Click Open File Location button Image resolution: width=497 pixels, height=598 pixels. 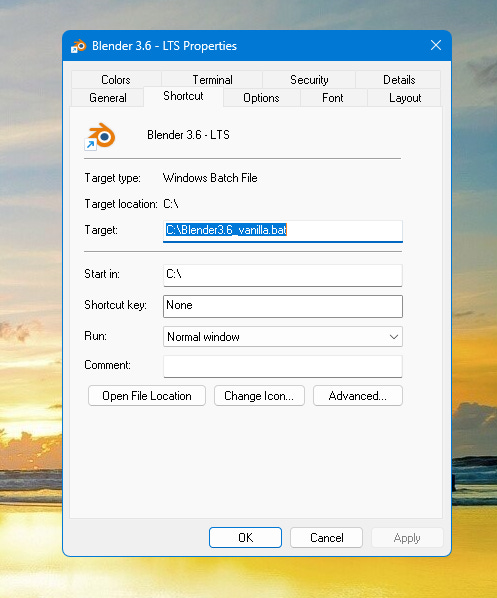pos(147,395)
